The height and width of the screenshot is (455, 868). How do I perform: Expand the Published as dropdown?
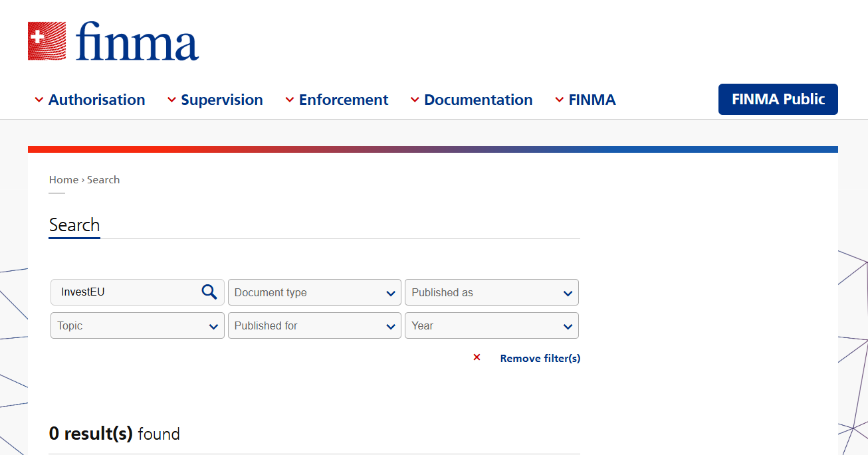[x=492, y=292]
